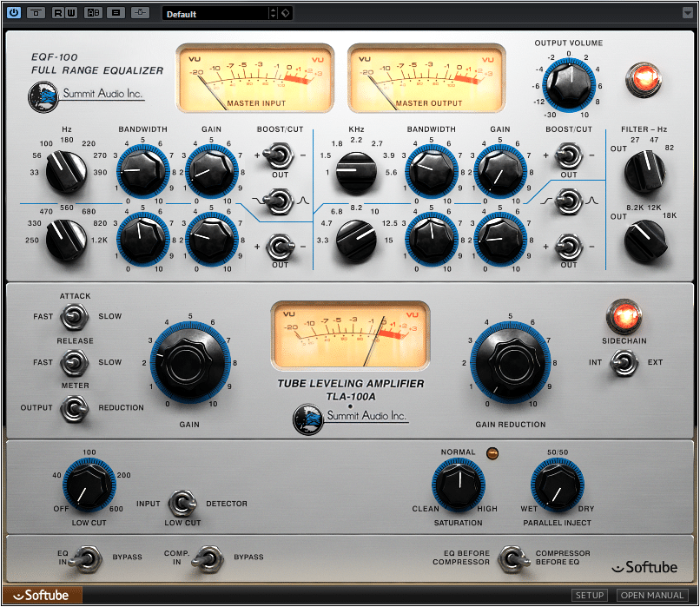
Task: Click the Gain knob of the 250–1.2K Hz band
Action: (211, 240)
